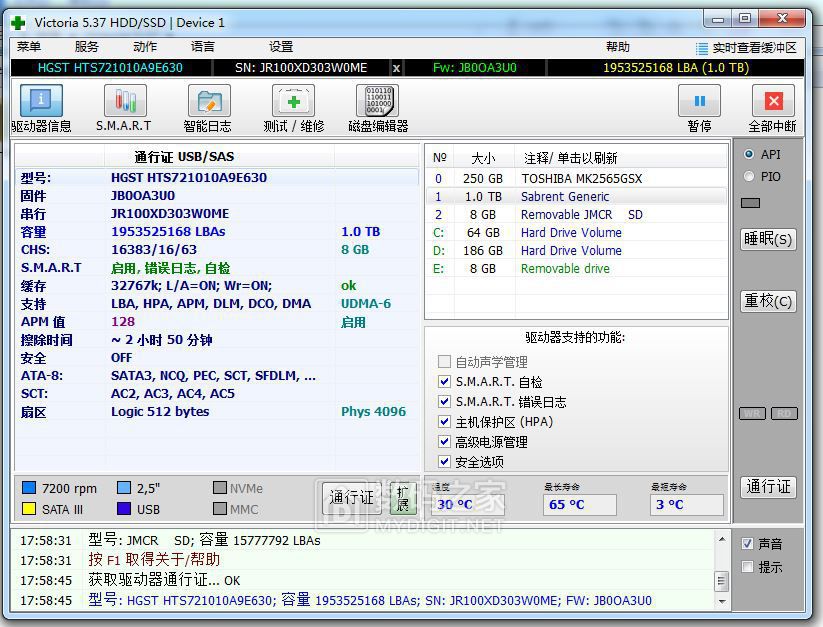Open the 测试 / 维修 test and repair icon
This screenshot has height=627, width=823.
[x=293, y=101]
